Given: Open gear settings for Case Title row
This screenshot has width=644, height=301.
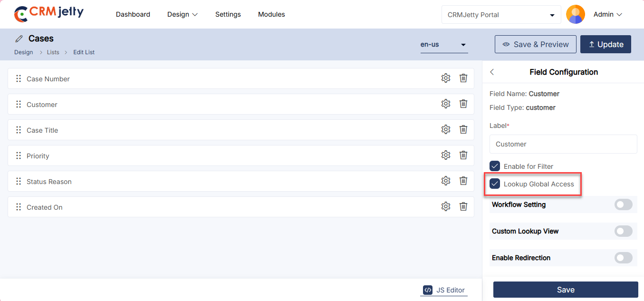Looking at the screenshot, I should tap(445, 130).
